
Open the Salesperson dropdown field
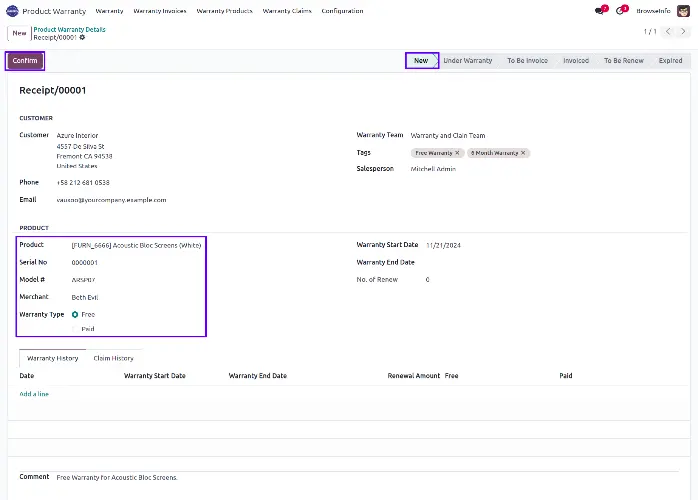(432, 169)
